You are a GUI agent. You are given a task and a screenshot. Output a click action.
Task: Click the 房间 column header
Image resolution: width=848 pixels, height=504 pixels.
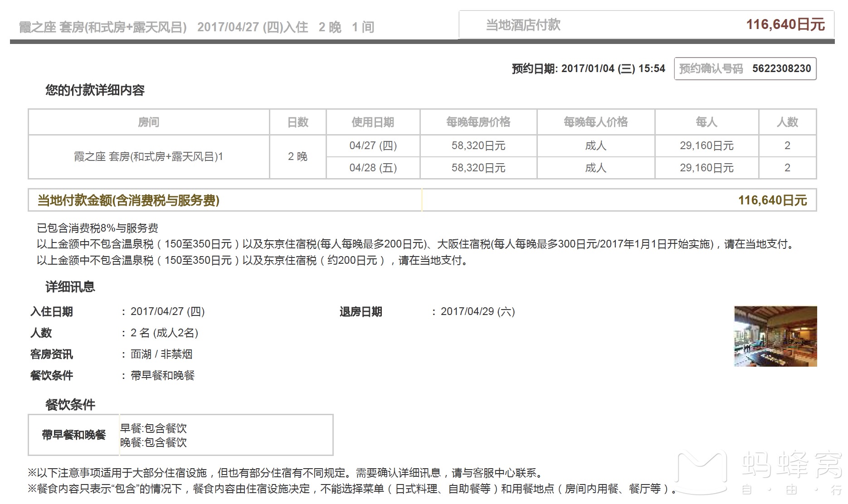(149, 122)
